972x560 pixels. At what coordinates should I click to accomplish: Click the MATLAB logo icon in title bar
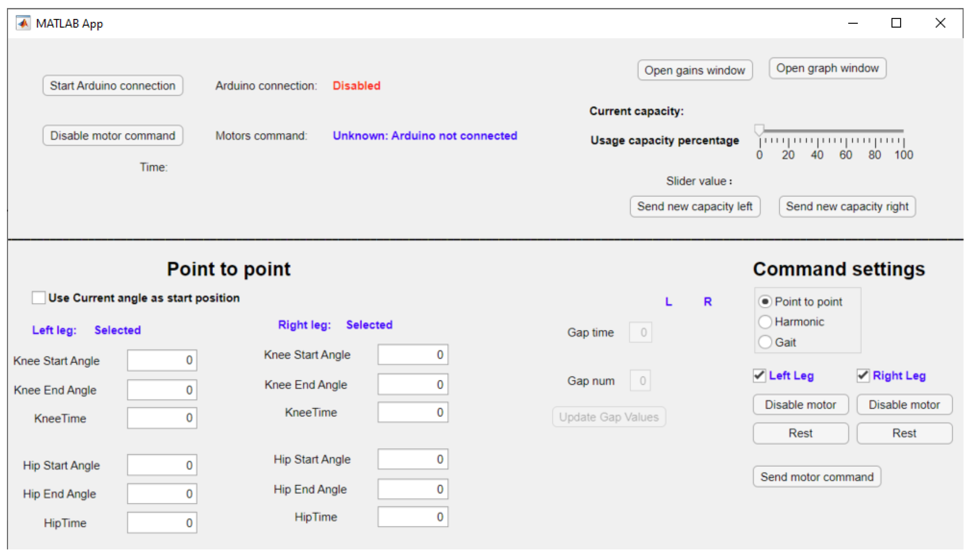click(x=23, y=23)
